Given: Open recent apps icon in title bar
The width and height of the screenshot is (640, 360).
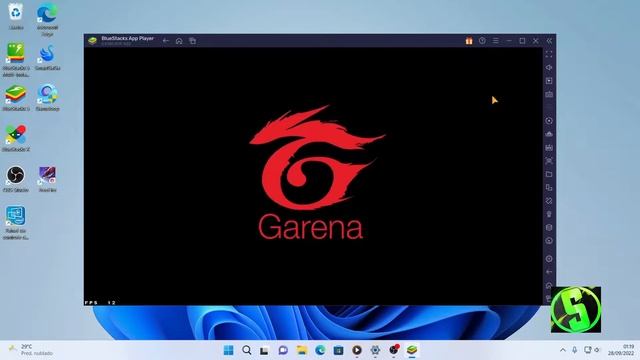Looking at the screenshot, I should tap(192, 41).
